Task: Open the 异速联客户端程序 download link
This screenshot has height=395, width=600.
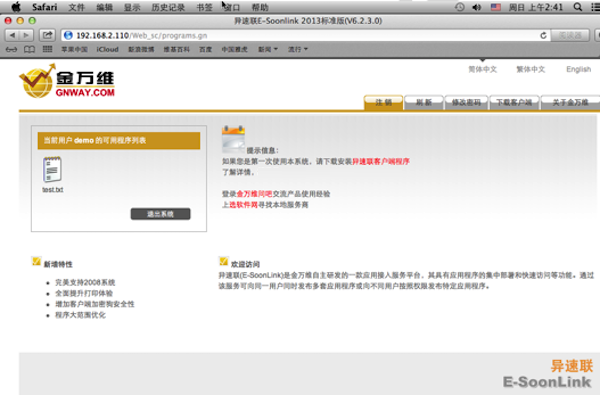Action: (x=381, y=162)
